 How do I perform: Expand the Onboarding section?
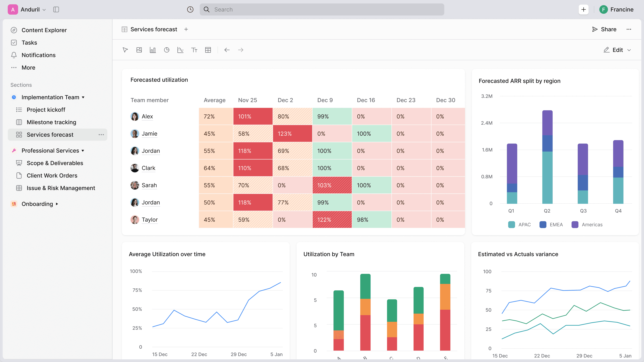(57, 204)
